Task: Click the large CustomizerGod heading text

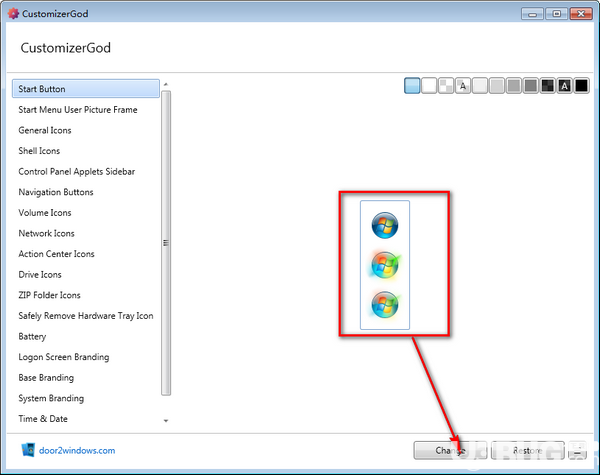Action: 65,48
